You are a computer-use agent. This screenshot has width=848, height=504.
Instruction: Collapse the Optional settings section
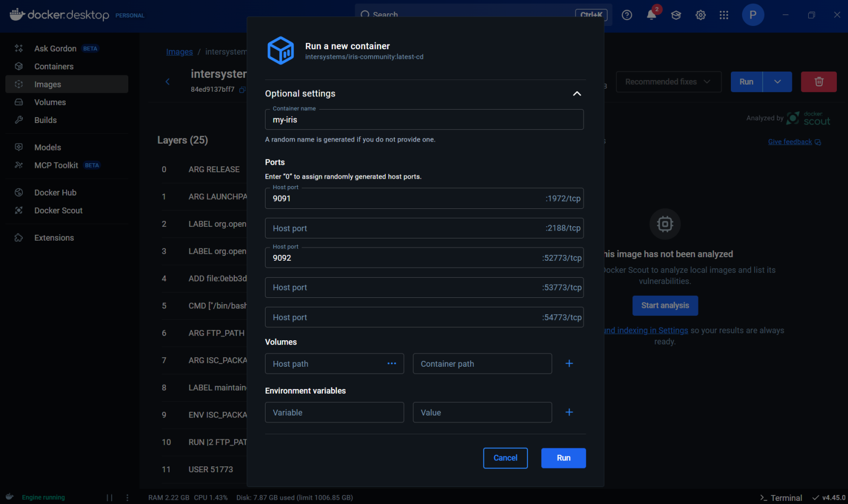coord(577,94)
